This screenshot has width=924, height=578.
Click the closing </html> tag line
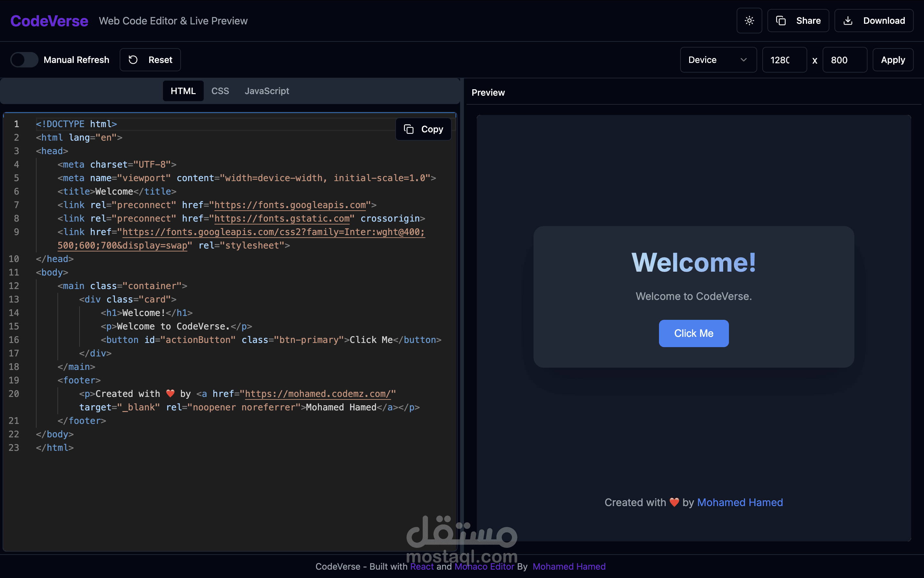55,448
